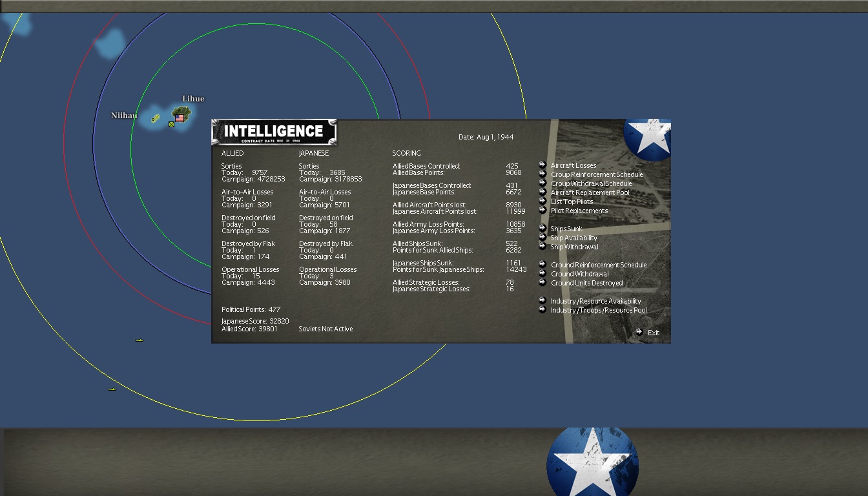Viewport: 868px width, 496px height.
Task: Click the arrow icon beside Aircraft Losses
Action: (542, 165)
